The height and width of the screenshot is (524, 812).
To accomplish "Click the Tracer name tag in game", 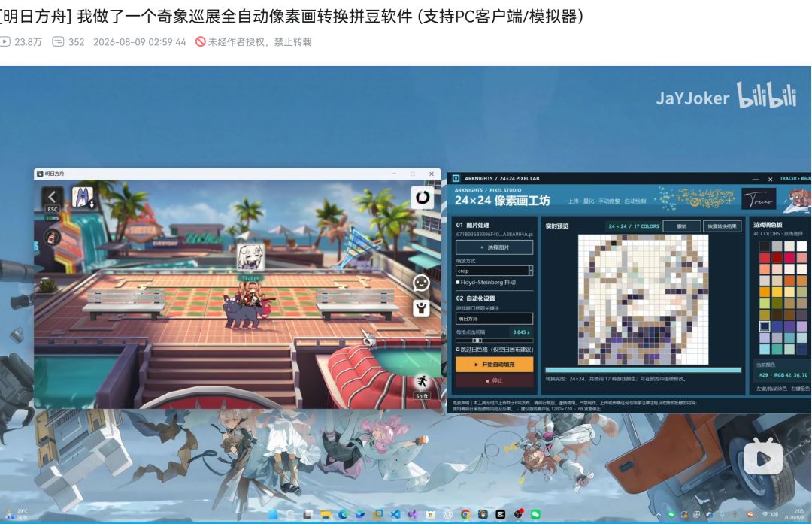I will pyautogui.click(x=250, y=278).
